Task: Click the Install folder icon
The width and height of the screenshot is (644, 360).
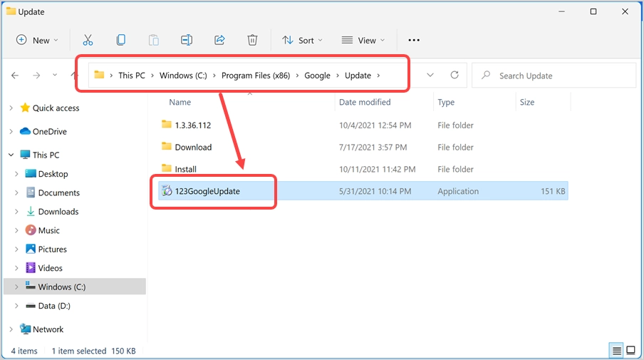Action: [166, 168]
